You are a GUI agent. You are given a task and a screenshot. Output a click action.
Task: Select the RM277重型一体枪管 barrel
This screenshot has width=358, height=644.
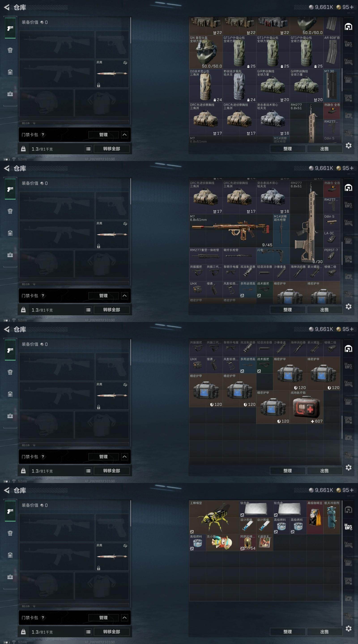click(x=206, y=256)
